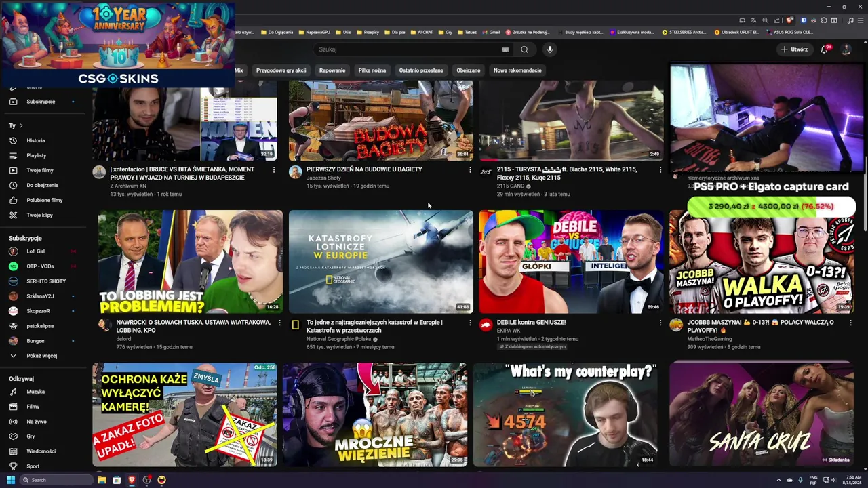
Task: Open Katastrofy Lotnicze w Europie thumbnail
Action: 381,262
